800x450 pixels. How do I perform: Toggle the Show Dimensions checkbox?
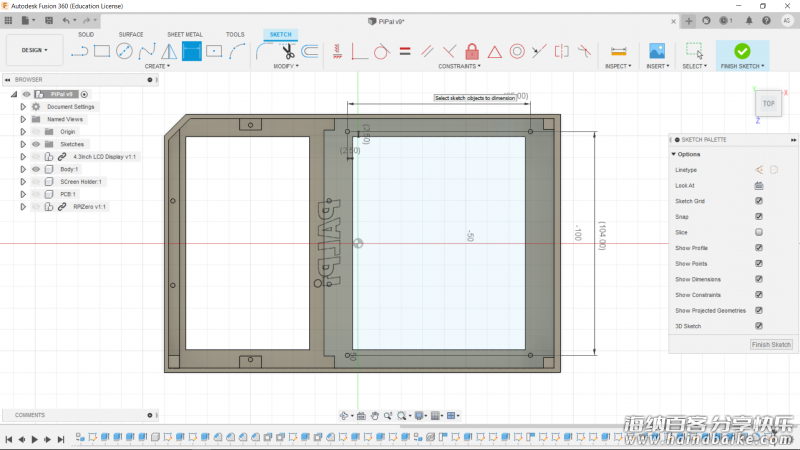pyautogui.click(x=759, y=279)
